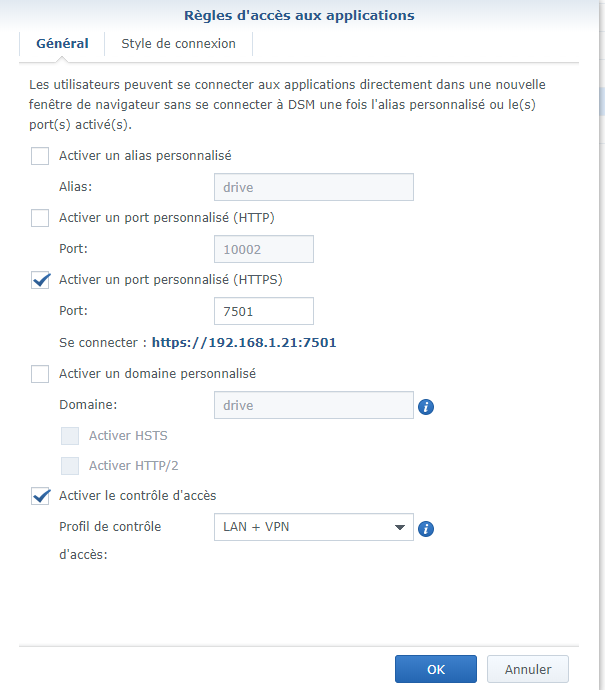
Task: Open the Style de connexion tab
Action: point(178,44)
